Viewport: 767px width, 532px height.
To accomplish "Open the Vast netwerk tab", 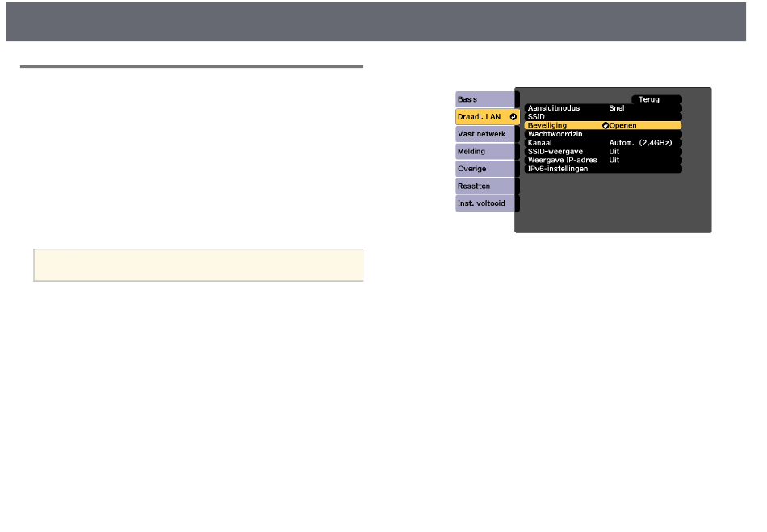I will (487, 134).
